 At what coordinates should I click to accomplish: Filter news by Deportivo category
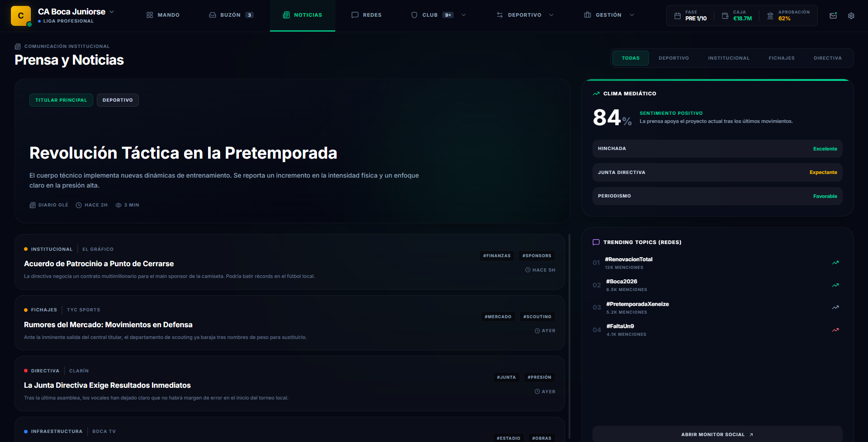click(674, 58)
